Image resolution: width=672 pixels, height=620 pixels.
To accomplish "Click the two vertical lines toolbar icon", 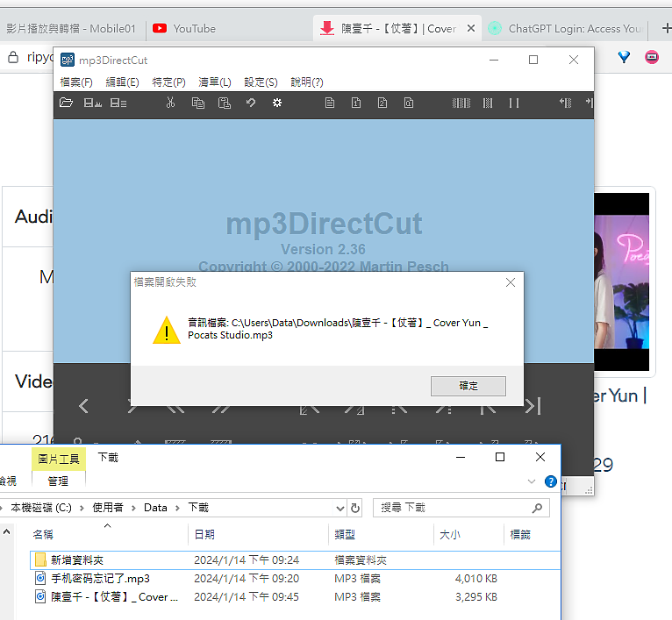I will [x=514, y=103].
